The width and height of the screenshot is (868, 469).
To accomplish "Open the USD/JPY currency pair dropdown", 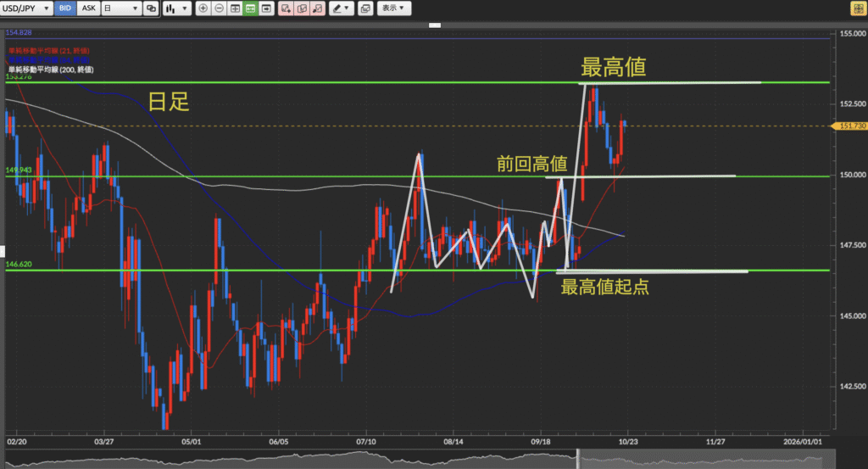I will coord(27,8).
